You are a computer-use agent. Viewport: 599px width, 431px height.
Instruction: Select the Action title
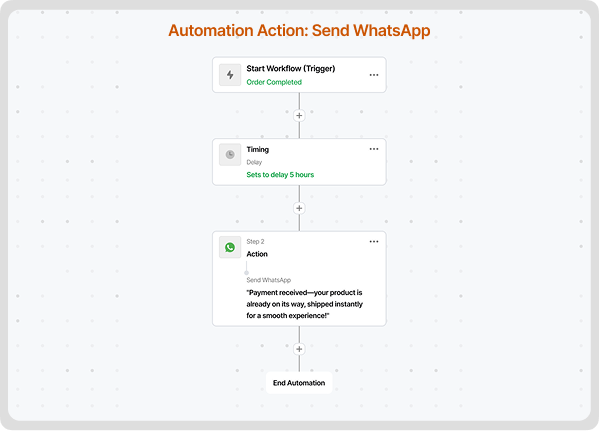point(257,254)
